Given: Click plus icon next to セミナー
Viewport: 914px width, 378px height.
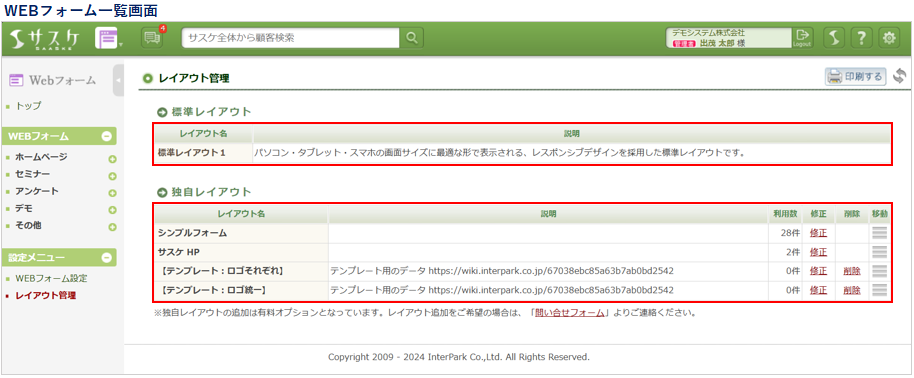Looking at the screenshot, I should pyautogui.click(x=113, y=176).
